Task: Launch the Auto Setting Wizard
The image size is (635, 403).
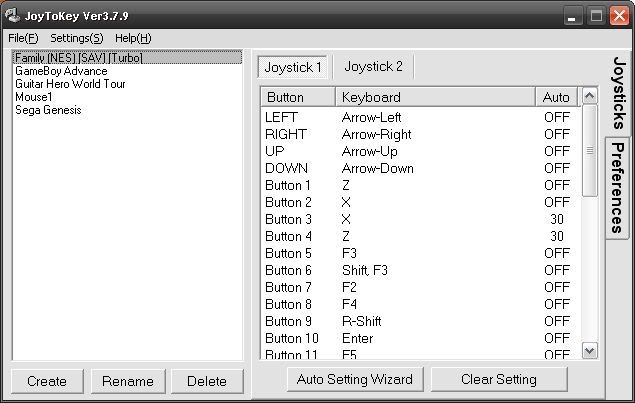Action: point(355,379)
